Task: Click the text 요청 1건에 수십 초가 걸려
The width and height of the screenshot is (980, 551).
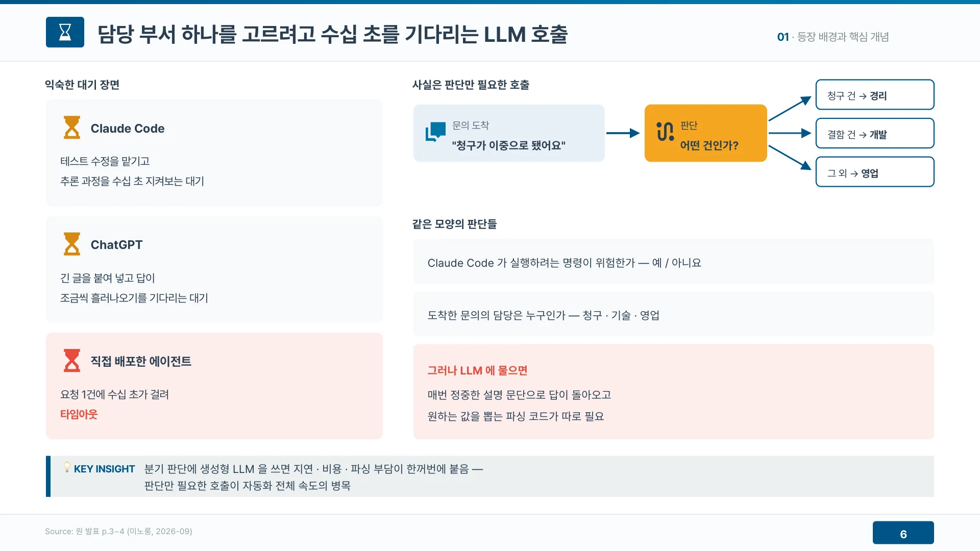Action: 115,394
